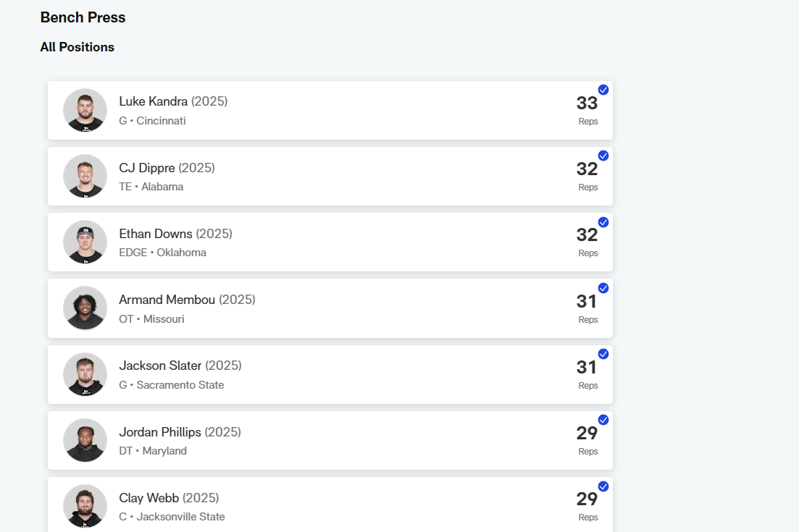The width and height of the screenshot is (799, 532).
Task: Click Luke Kandra's verified checkmark badge
Action: click(603, 90)
